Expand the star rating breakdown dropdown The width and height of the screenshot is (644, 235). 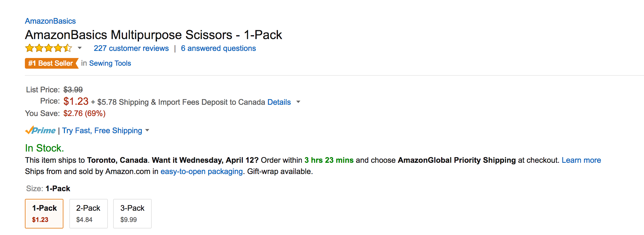[79, 48]
